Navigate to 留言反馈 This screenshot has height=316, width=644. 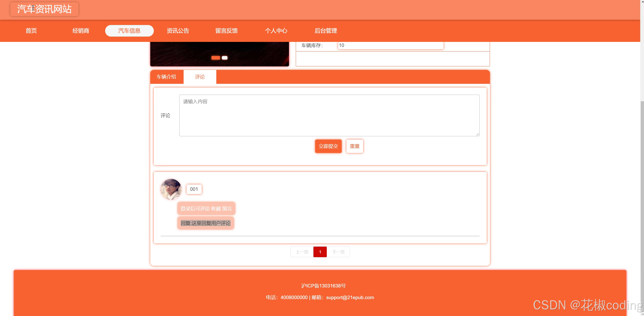coord(226,31)
